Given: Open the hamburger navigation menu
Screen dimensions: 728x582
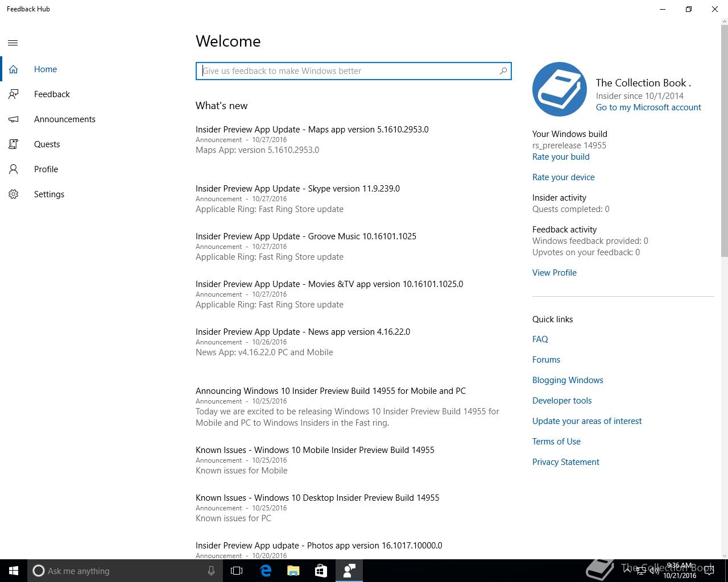Looking at the screenshot, I should (13, 43).
